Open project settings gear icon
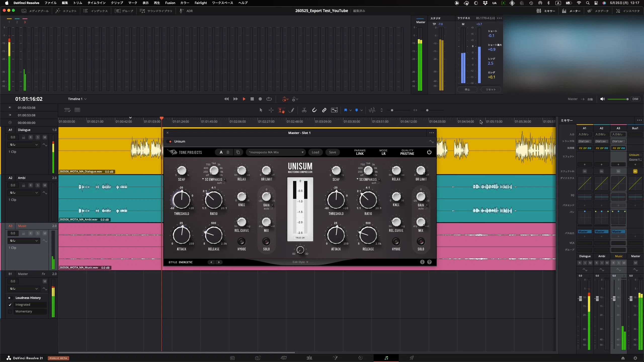 point(635,358)
